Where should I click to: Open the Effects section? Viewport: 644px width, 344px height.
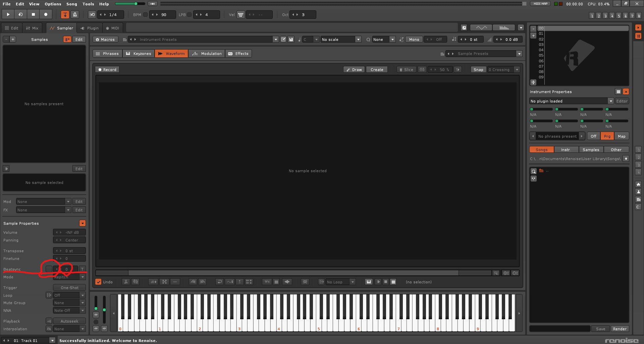(238, 54)
